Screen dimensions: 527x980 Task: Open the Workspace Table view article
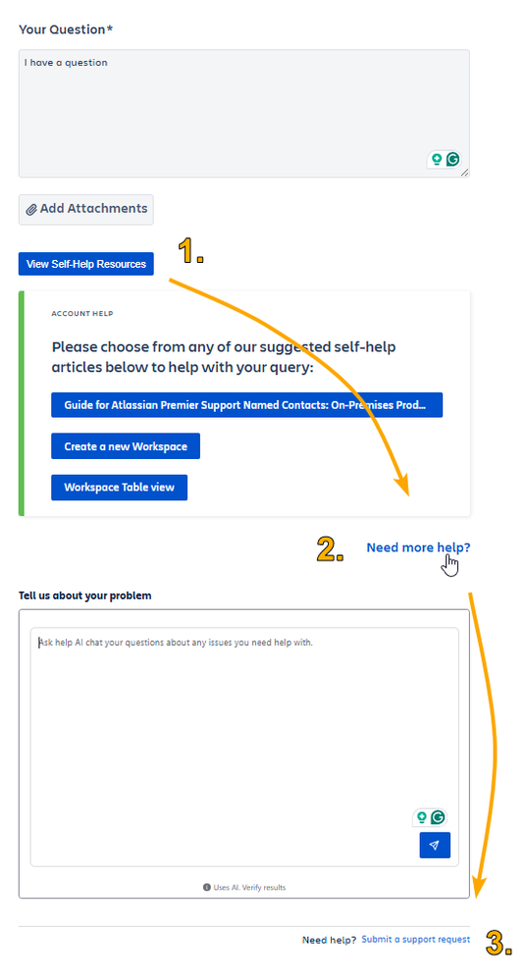tap(120, 488)
